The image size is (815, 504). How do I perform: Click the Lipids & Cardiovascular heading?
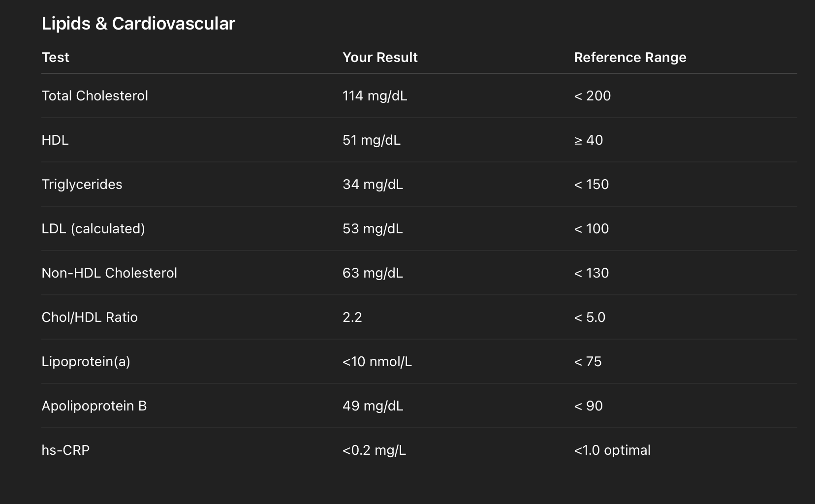click(138, 24)
